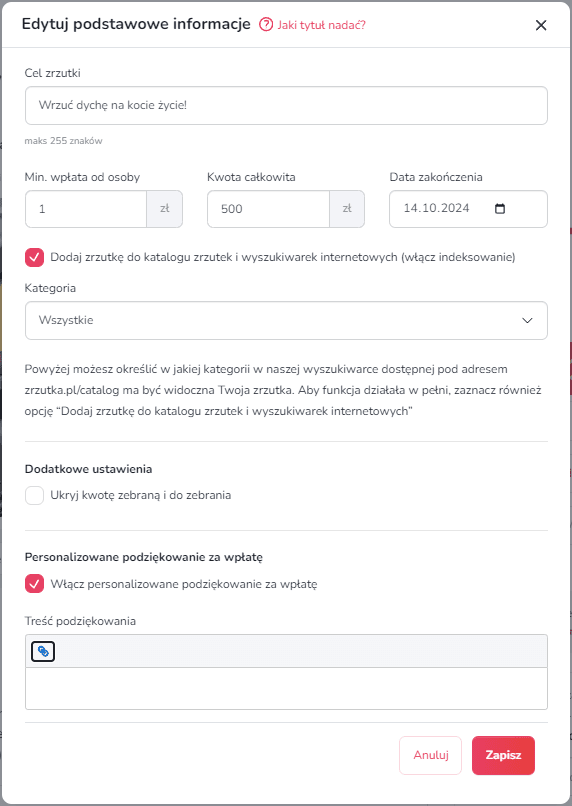
Task: Click the 'Data zakończenia' date field
Action: coord(468,209)
